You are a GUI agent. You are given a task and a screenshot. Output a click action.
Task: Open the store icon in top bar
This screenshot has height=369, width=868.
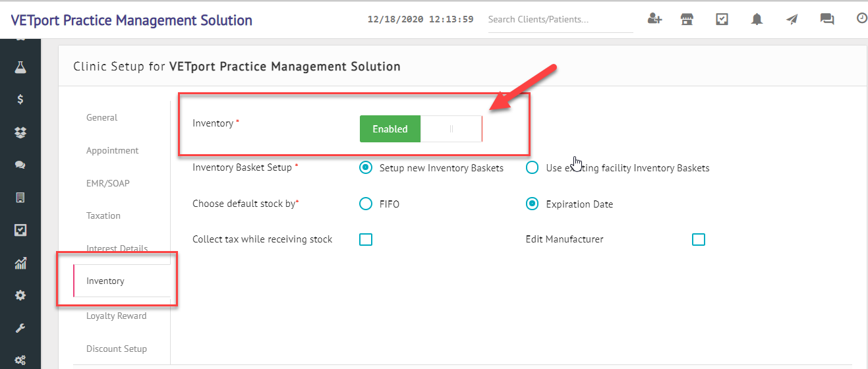point(687,19)
